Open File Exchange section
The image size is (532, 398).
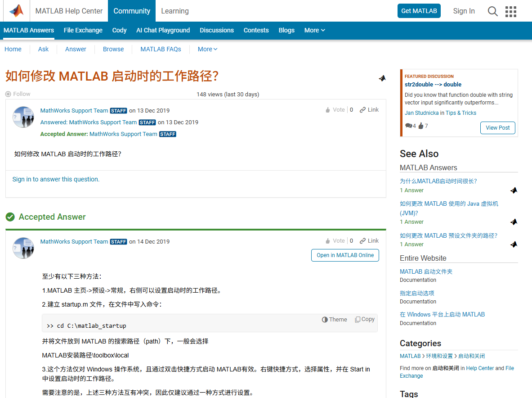(x=83, y=30)
